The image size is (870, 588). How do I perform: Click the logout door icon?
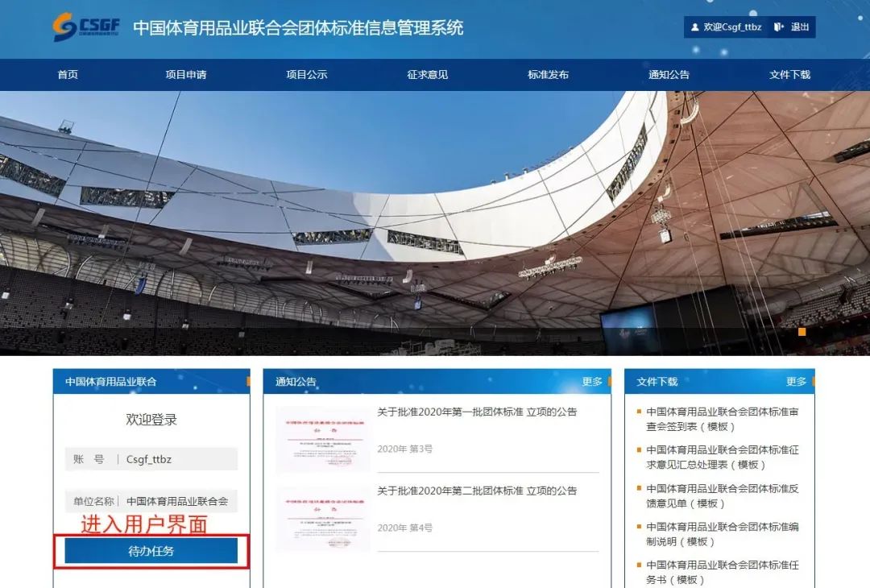(x=779, y=27)
